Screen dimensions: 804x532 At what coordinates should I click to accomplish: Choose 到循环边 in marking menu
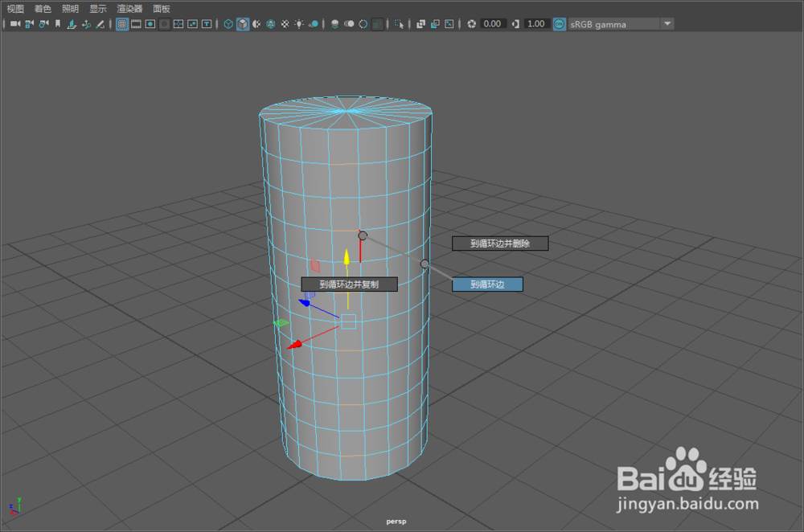pyautogui.click(x=487, y=284)
